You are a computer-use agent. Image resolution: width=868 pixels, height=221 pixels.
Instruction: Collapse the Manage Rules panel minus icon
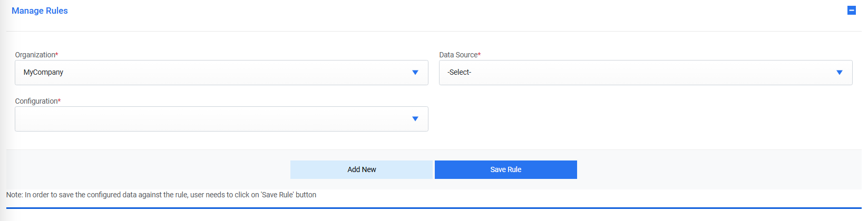[x=851, y=11]
